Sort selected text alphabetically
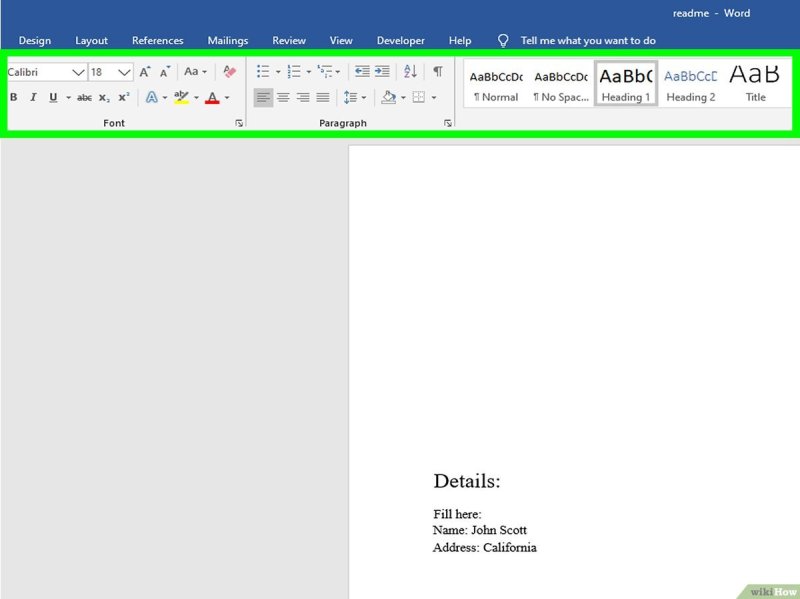This screenshot has height=599, width=800. pos(410,71)
